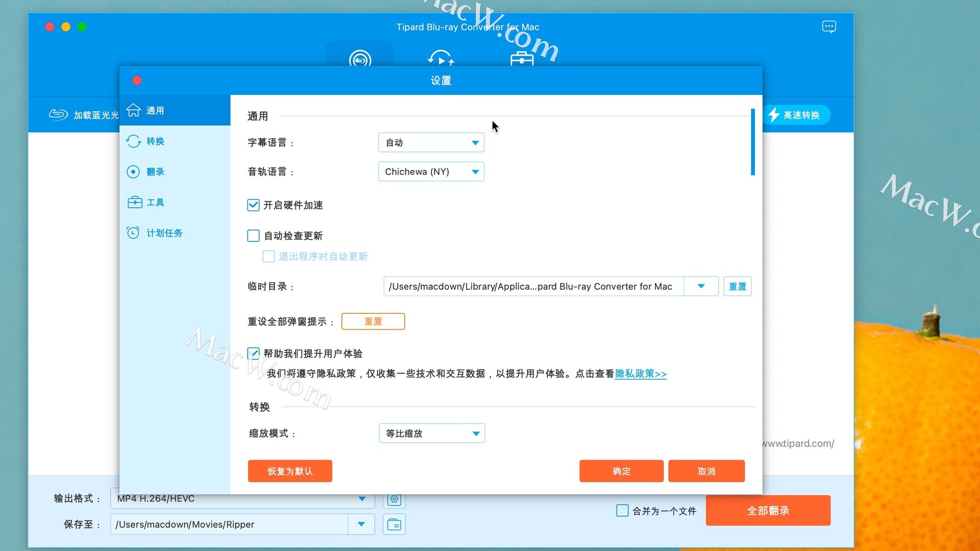Click the settings dialog vertical scrollbar
This screenshot has height=551, width=980.
point(753,142)
